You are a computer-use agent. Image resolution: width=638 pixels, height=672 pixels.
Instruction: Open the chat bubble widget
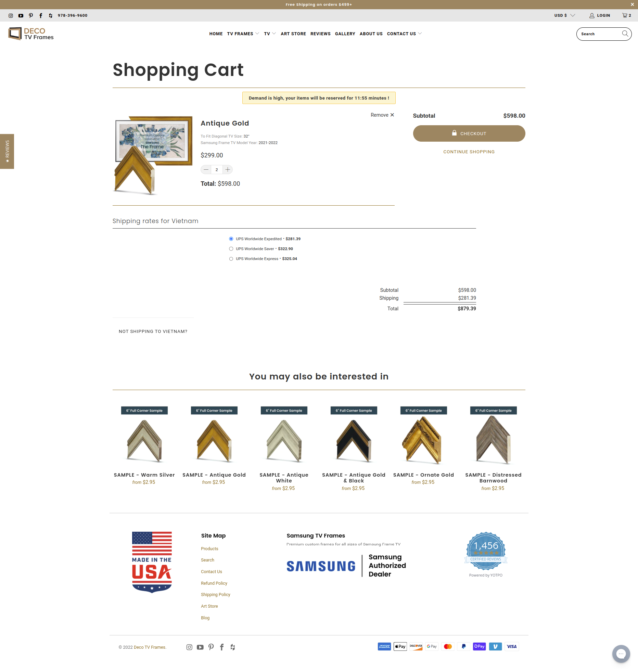point(621,654)
